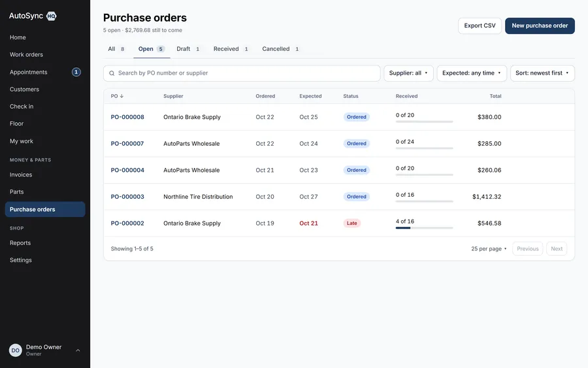Click the PO column sort arrow
588x368 pixels.
point(122,96)
